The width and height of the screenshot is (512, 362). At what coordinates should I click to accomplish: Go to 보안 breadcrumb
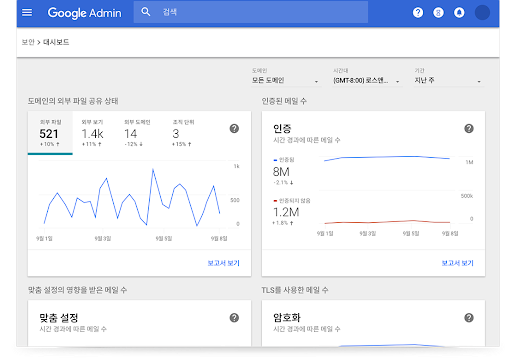tap(28, 42)
